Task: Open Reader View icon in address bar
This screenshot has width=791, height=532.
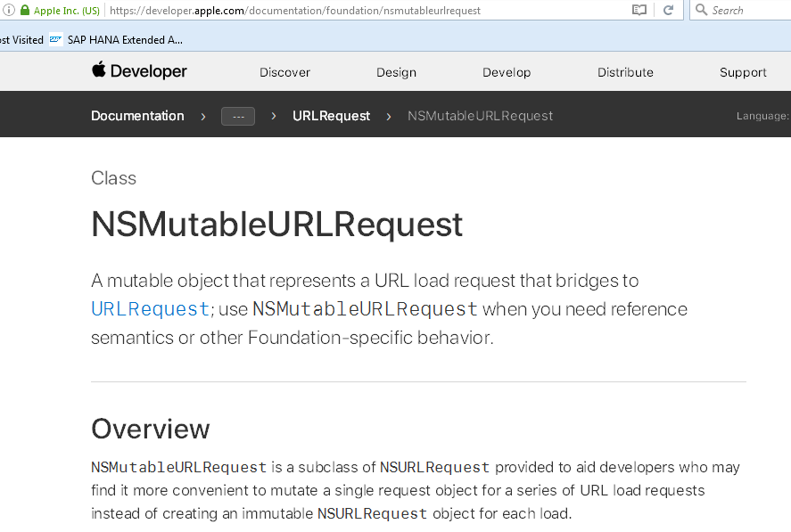Action: coord(639,11)
